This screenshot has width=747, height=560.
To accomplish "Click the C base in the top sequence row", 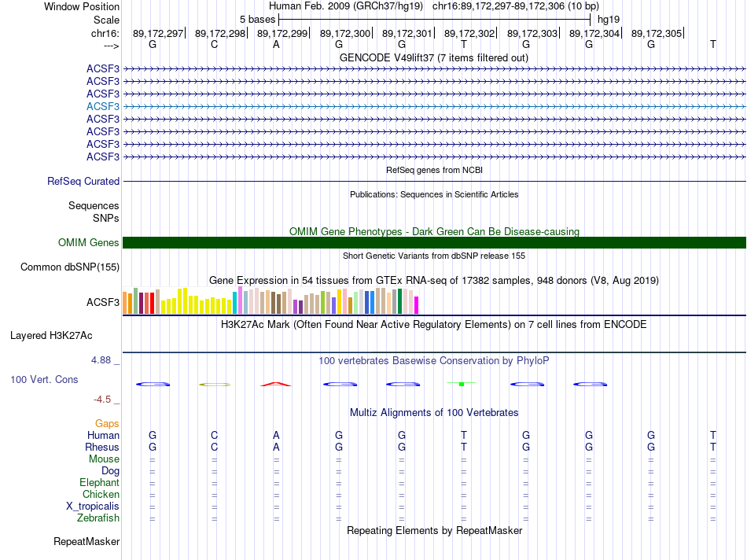I will (215, 44).
